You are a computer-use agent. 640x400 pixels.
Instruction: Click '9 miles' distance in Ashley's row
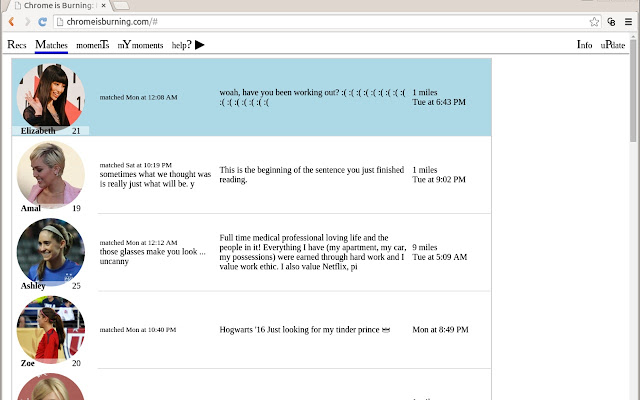[424, 247]
